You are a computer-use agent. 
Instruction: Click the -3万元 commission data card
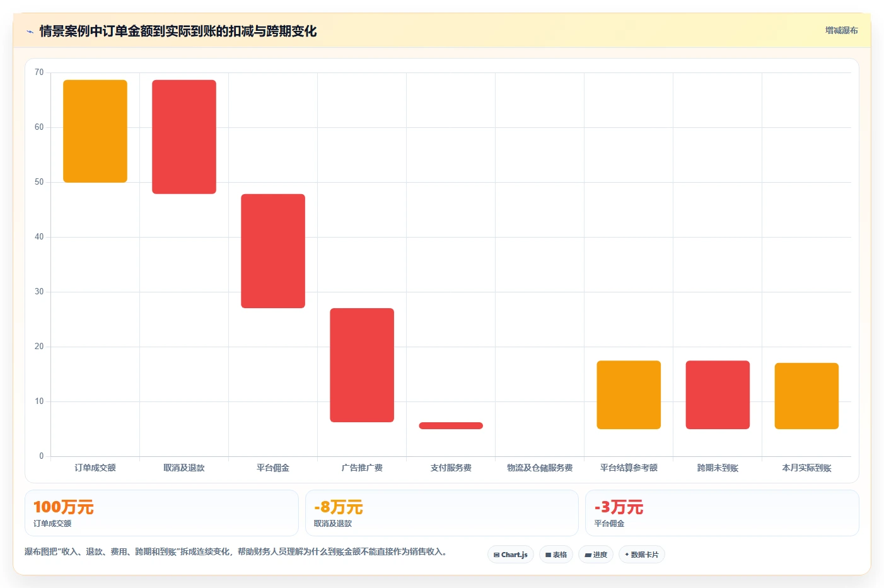click(722, 513)
